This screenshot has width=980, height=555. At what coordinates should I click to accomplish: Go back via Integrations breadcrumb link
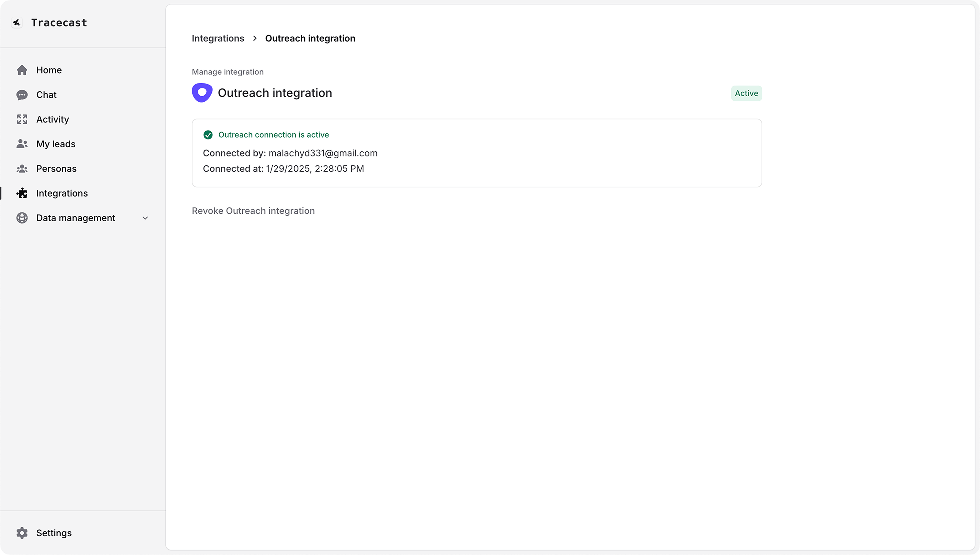point(218,39)
